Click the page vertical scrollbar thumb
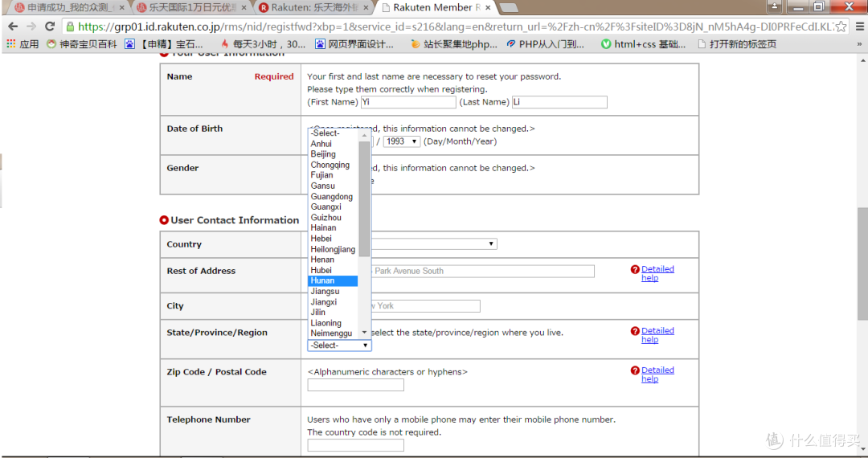The width and height of the screenshot is (868, 458). coord(862,264)
